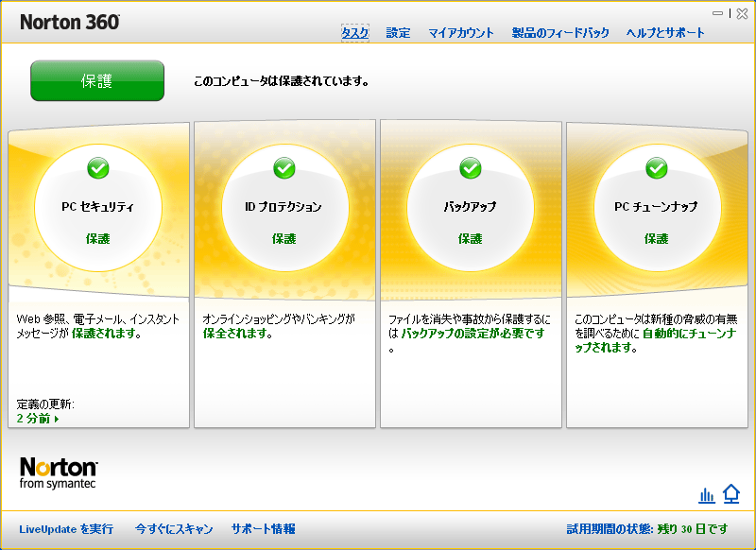This screenshot has height=550, width=756.
Task: Open マイアカウント
Action: click(x=461, y=33)
